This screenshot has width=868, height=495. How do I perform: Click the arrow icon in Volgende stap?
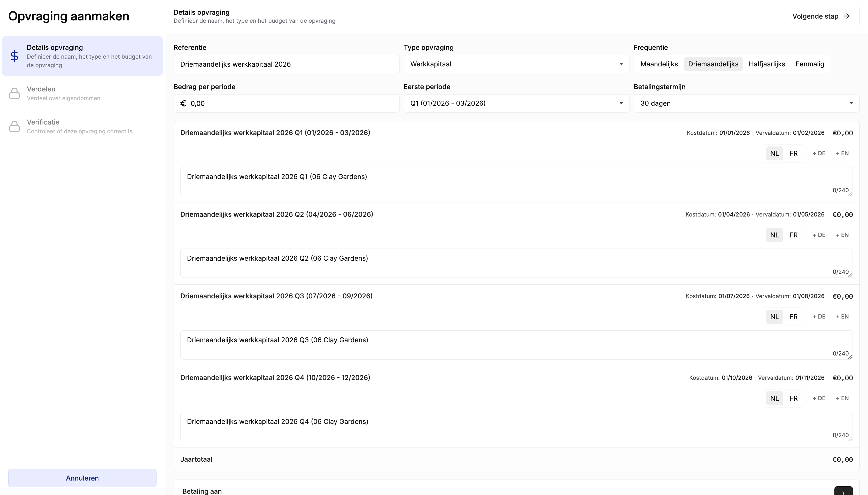[x=847, y=16]
